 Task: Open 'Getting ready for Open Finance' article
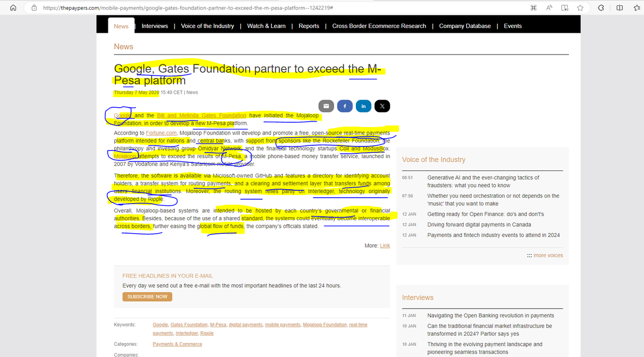pos(485,214)
